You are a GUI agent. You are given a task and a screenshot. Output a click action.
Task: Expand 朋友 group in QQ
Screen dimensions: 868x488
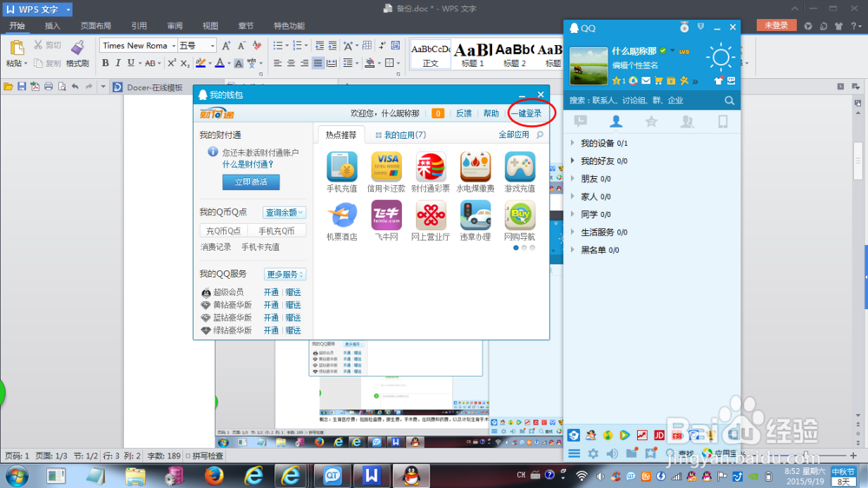(x=572, y=178)
